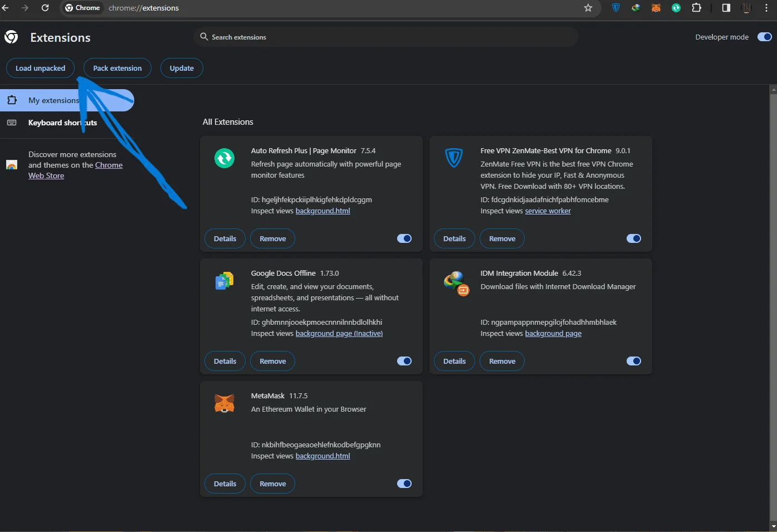Toggle the browser side panel icon
This screenshot has height=532, width=777.
(726, 8)
